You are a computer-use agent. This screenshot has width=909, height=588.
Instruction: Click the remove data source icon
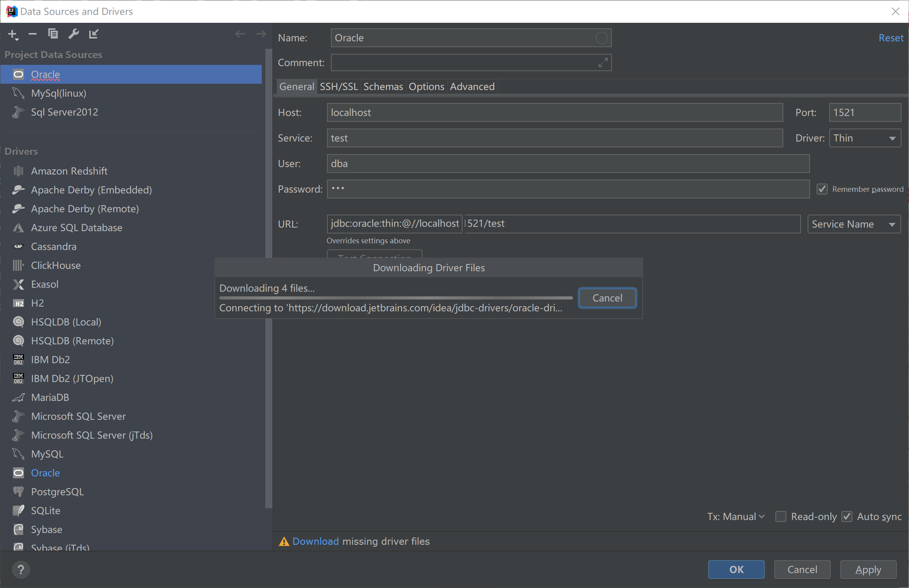tap(31, 33)
